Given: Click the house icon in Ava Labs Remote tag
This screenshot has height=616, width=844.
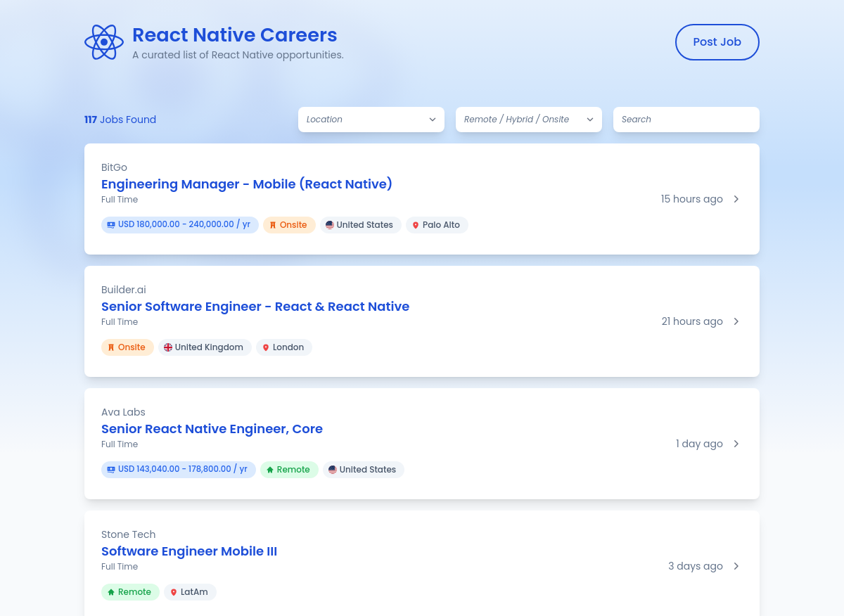Looking at the screenshot, I should pyautogui.click(x=270, y=470).
